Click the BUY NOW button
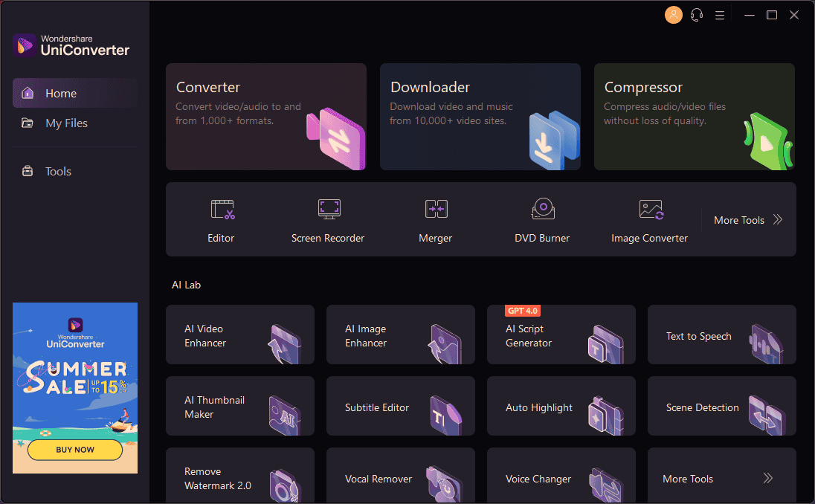The image size is (815, 504). click(x=75, y=450)
